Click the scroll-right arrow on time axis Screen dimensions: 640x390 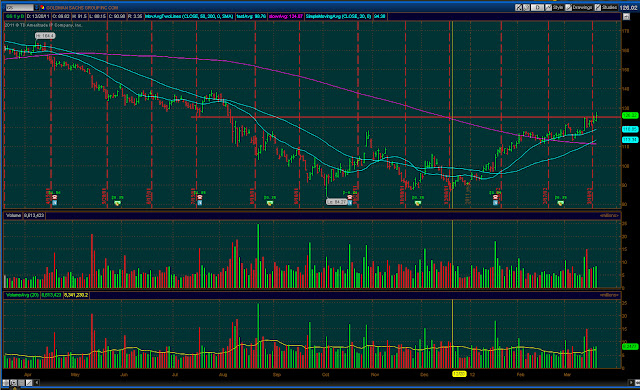(x=631, y=383)
